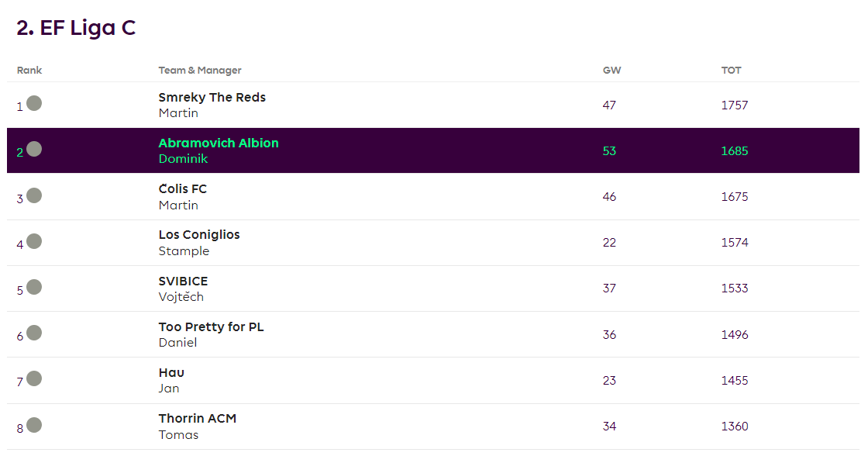Open Too Pretty for PL team
The width and height of the screenshot is (868, 456).
pyautogui.click(x=211, y=327)
